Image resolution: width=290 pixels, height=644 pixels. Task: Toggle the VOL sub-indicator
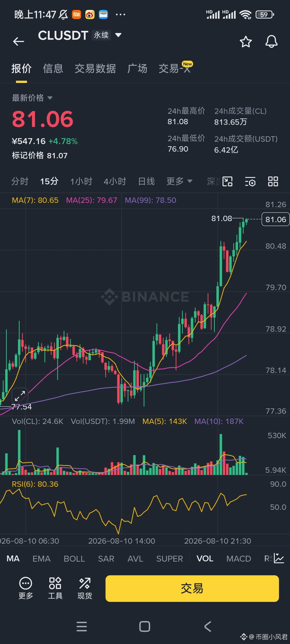coord(205,559)
